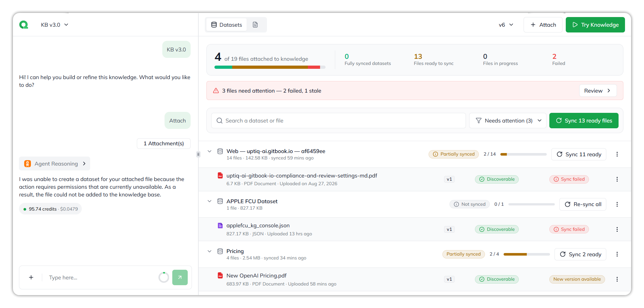Click the warning triangle icon in alert banner
Viewport: 644px width, 308px height.
tap(216, 91)
